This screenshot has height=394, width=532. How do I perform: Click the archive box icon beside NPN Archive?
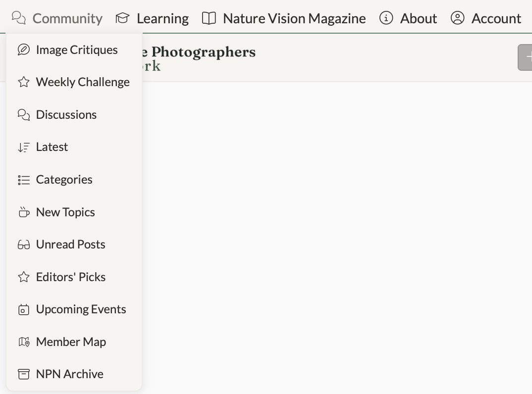(x=23, y=374)
